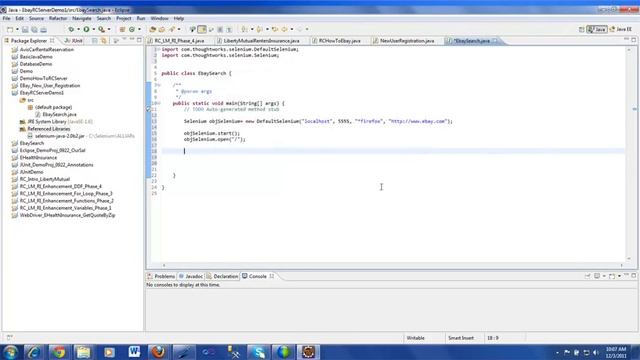Open Skype from the taskbar

point(258,352)
